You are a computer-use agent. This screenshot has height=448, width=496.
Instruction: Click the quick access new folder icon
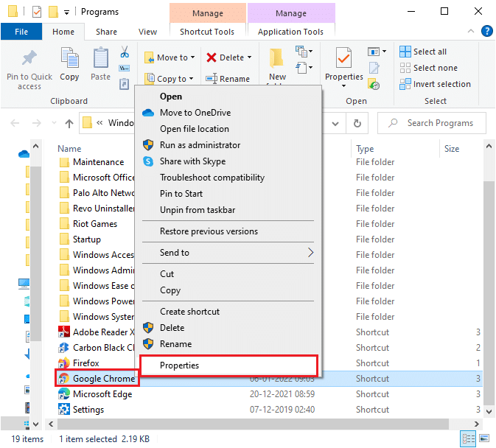coord(53,12)
